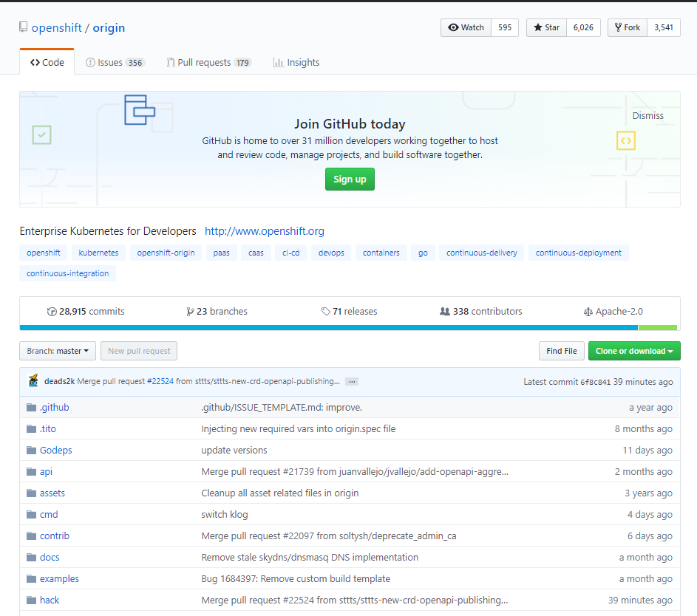This screenshot has height=616, width=697.
Task: Open the deads2k author link
Action: [x=60, y=382]
